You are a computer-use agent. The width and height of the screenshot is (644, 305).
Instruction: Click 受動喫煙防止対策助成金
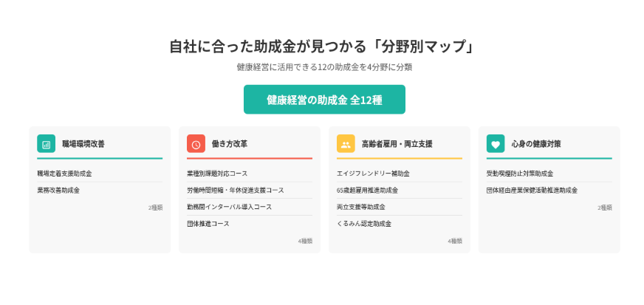tap(519, 174)
